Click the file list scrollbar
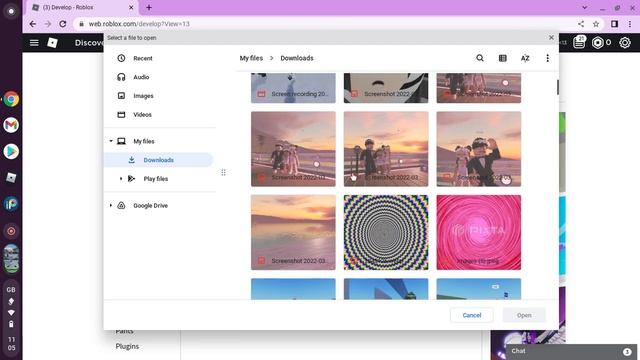 (558, 87)
